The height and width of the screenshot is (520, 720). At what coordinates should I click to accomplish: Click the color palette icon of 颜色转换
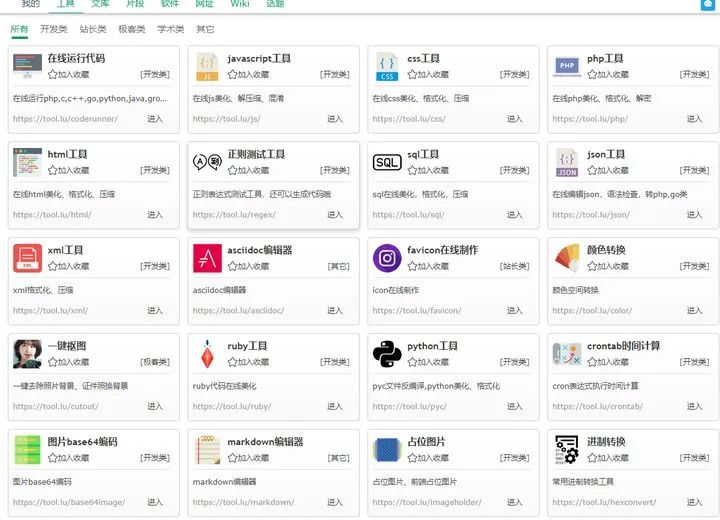point(567,258)
